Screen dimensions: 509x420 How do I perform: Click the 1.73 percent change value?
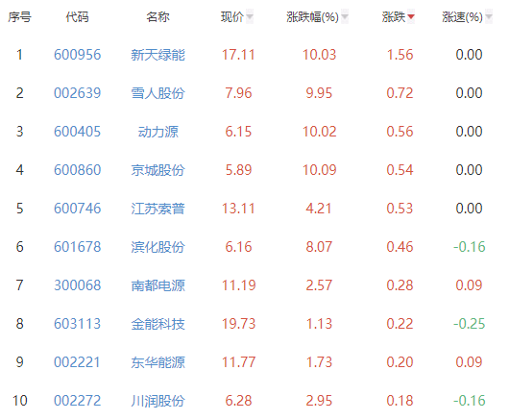(319, 362)
